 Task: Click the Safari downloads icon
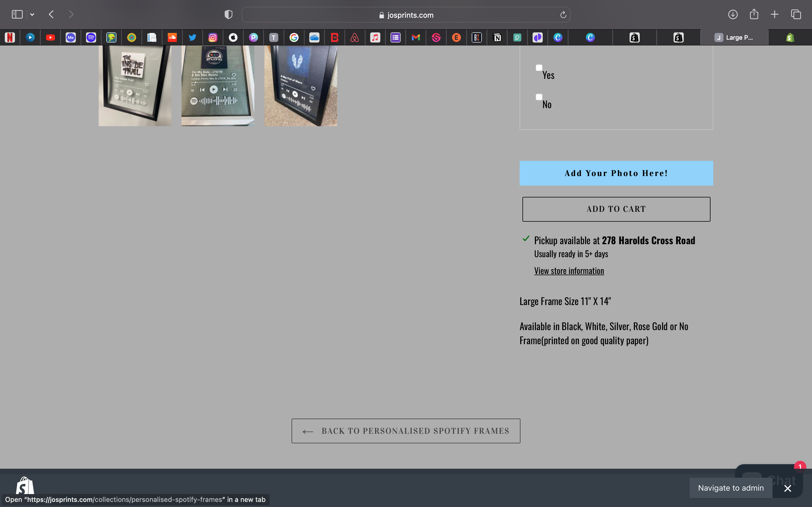732,14
